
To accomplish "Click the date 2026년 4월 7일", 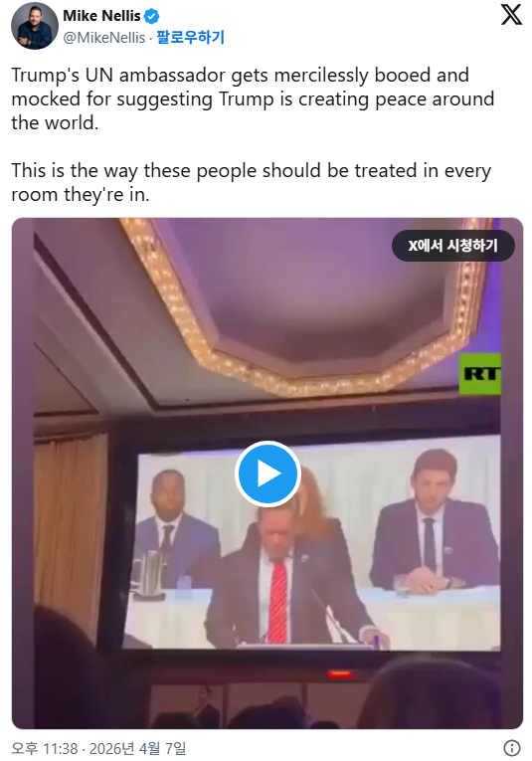I will click(x=138, y=748).
